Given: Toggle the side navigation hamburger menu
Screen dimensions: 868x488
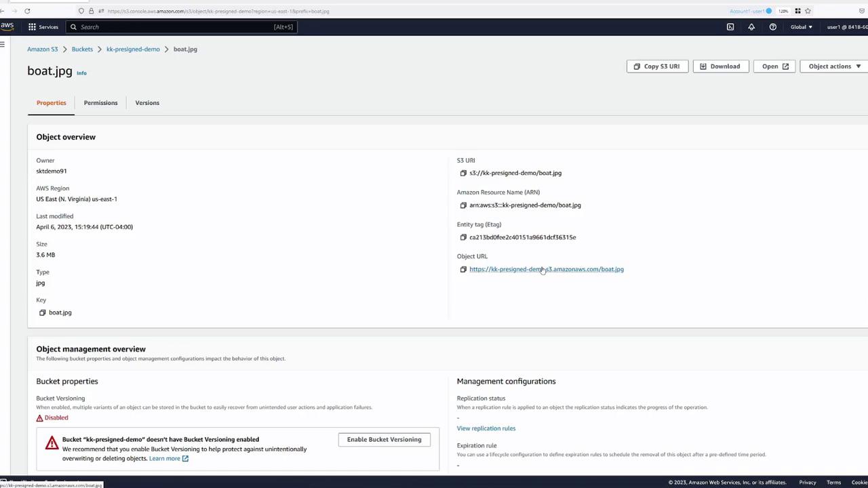Looking at the screenshot, I should pyautogui.click(x=3, y=45).
